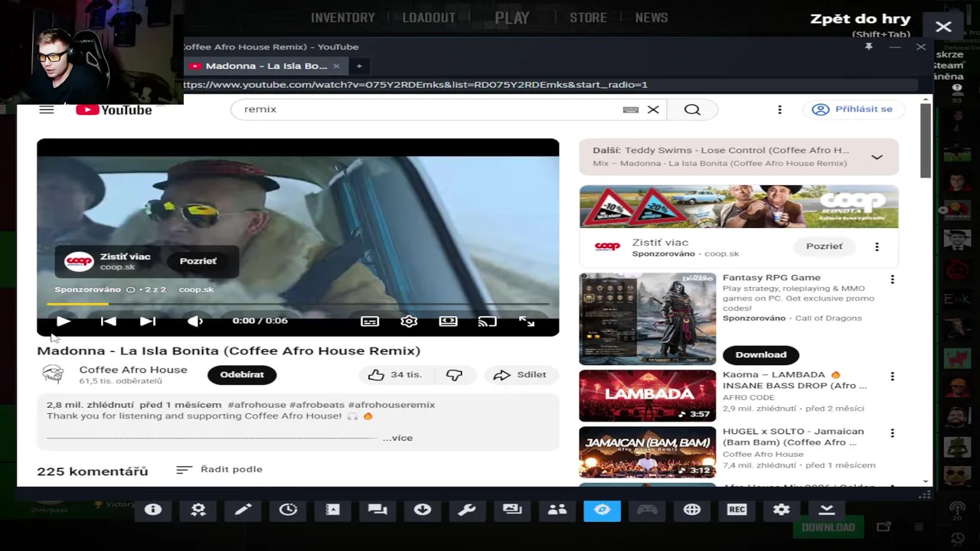Run search with the magnifier button

point(692,109)
